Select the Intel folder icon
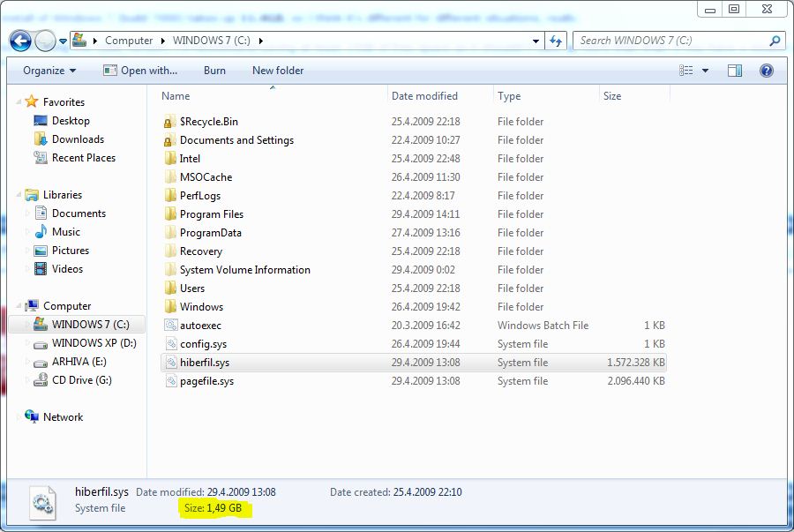 coord(169,159)
